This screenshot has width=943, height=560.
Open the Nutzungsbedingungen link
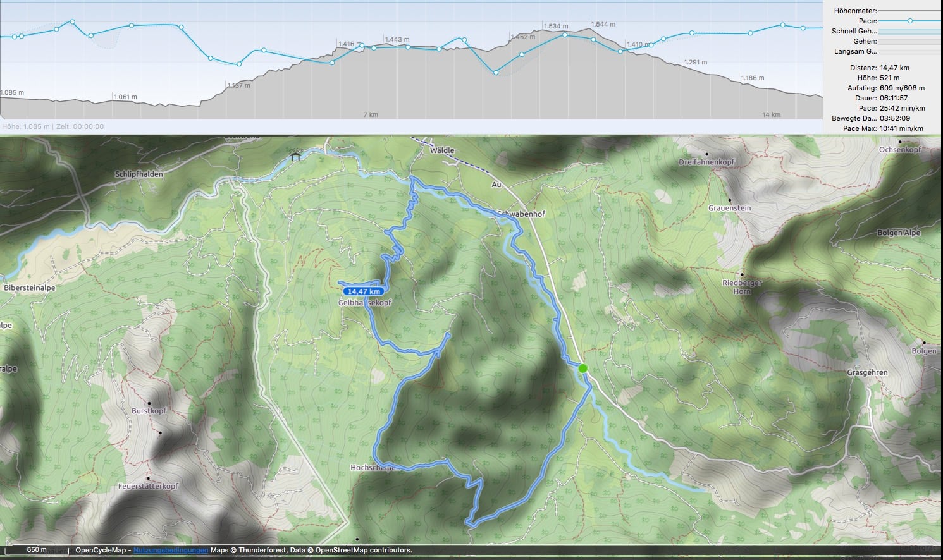coord(171,550)
